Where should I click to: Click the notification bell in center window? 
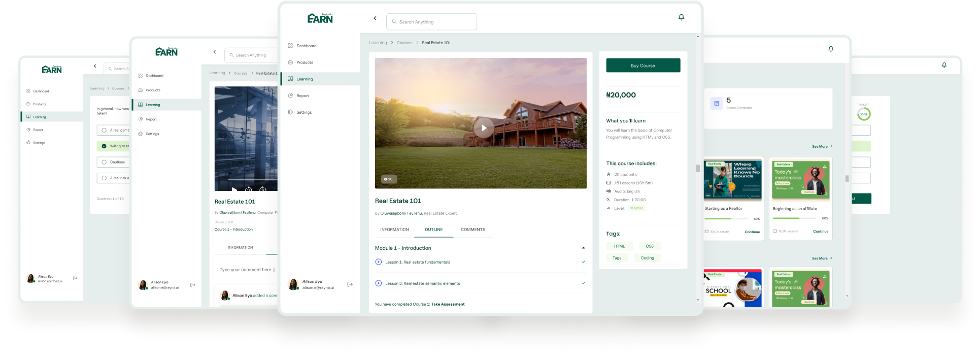681,17
